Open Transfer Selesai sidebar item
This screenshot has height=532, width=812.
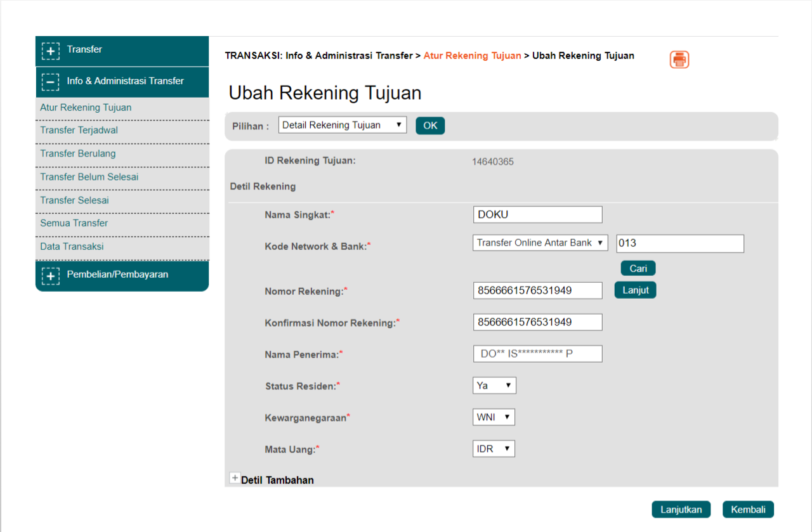[x=122, y=200]
